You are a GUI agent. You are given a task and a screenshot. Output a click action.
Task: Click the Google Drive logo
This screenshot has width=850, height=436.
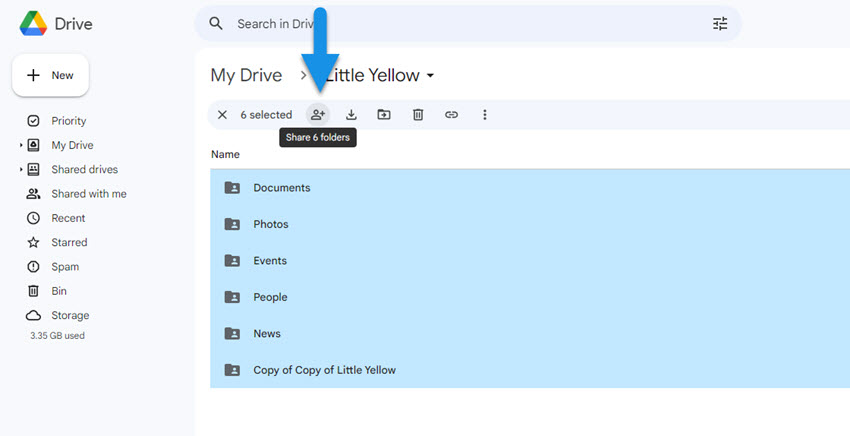(x=35, y=24)
